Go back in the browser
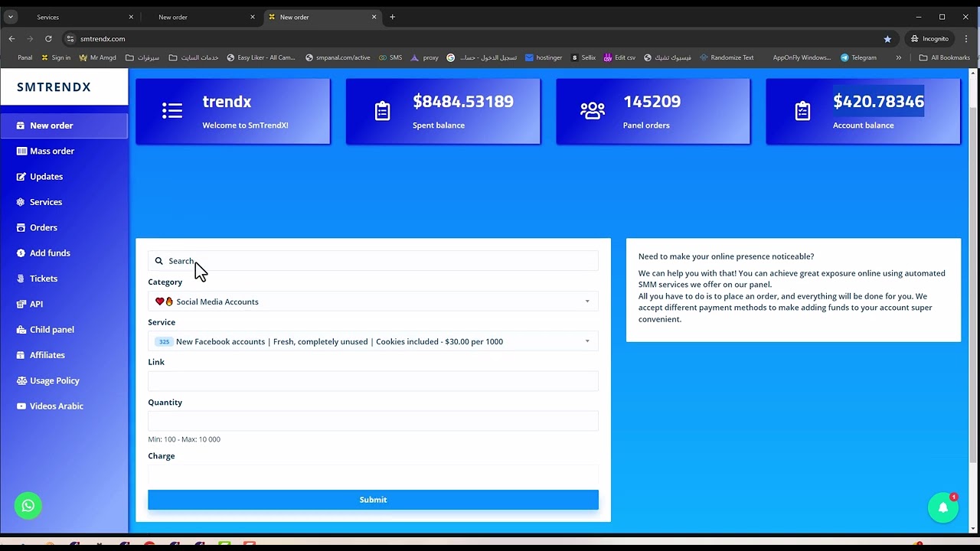Image resolution: width=980 pixels, height=551 pixels. pos(11,38)
